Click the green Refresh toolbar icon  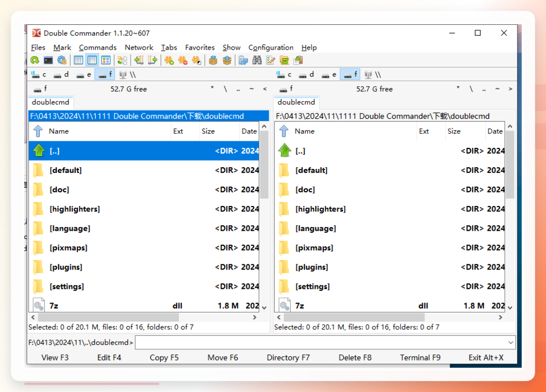pyautogui.click(x=35, y=60)
